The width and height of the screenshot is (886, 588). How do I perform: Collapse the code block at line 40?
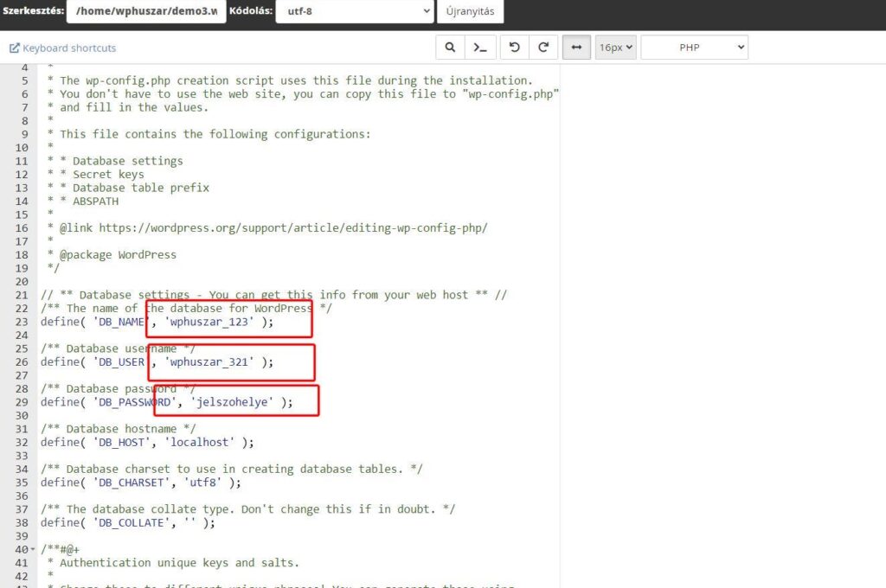(33, 549)
